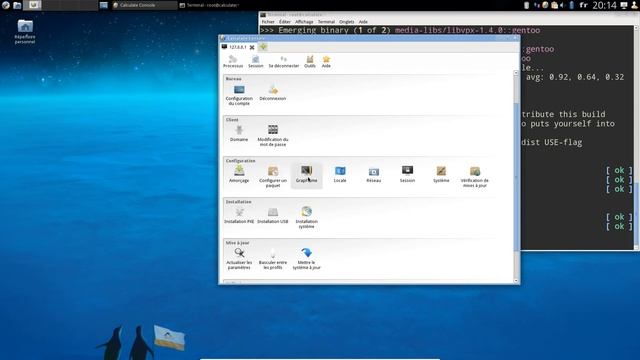Image resolution: width=640 pixels, height=360 pixels.
Task: Click the console vertical scrollbar track
Action: pyautogui.click(x=516, y=177)
